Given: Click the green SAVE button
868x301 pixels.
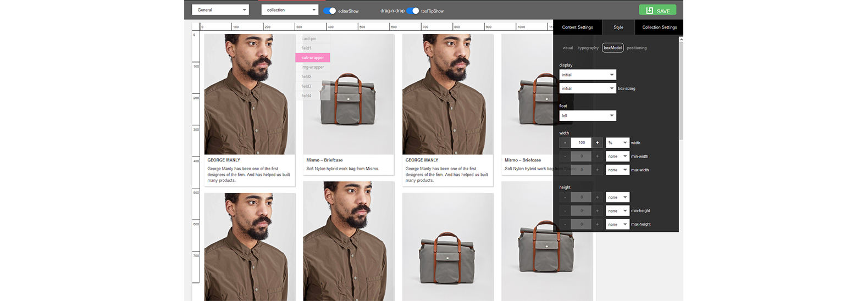Looking at the screenshot, I should [657, 10].
